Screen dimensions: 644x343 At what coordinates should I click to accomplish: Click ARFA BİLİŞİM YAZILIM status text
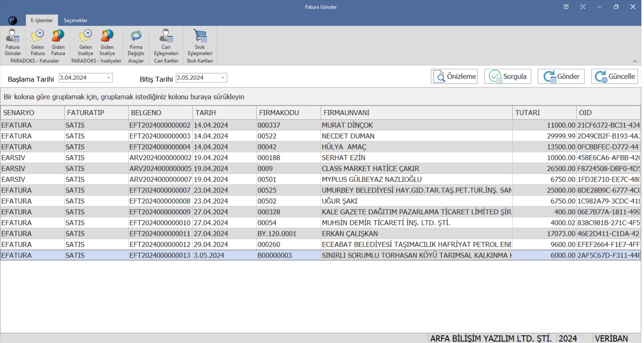[x=491, y=338]
